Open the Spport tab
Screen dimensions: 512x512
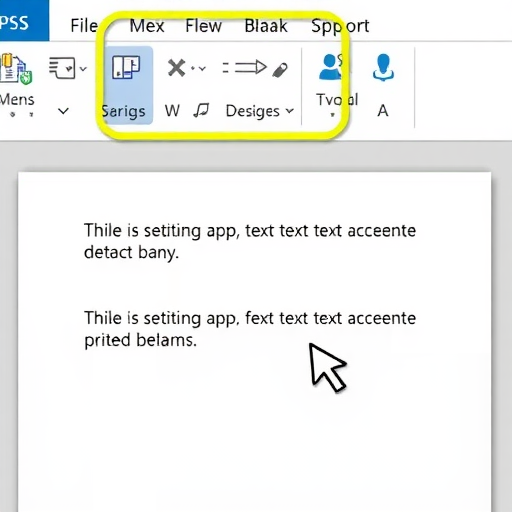340,26
